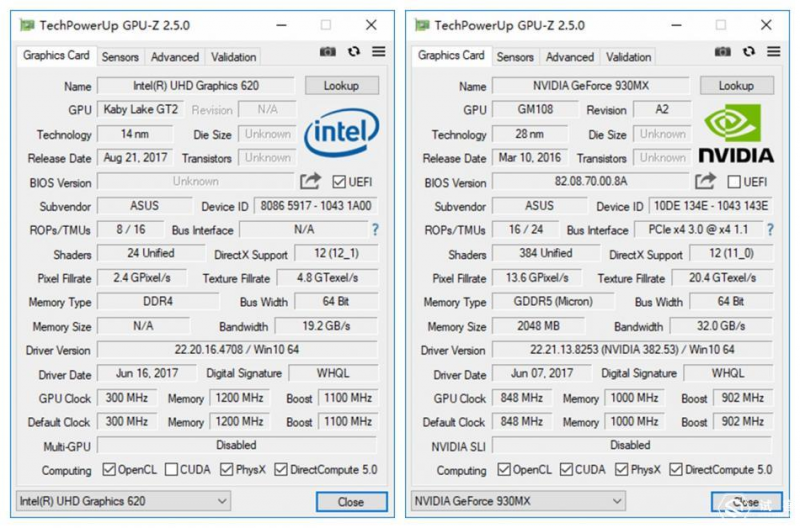
Task: Click the Bus Interface question mark in Intel window
Action: pos(376,230)
